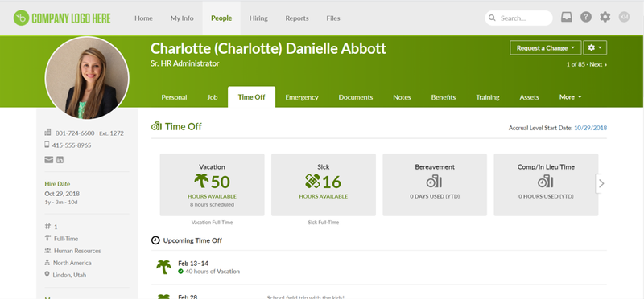This screenshot has width=644, height=299.
Task: Click the Vacation palm tree icon
Action: click(201, 182)
